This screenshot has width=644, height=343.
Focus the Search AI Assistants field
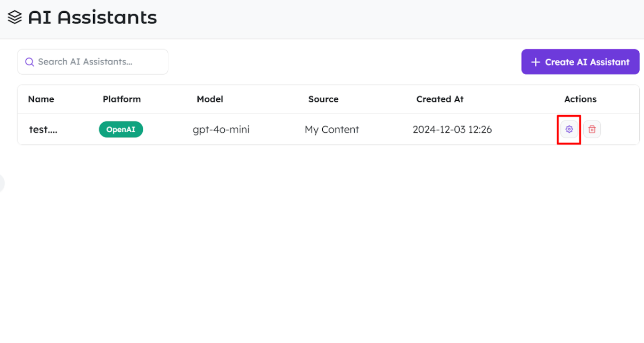click(x=93, y=62)
